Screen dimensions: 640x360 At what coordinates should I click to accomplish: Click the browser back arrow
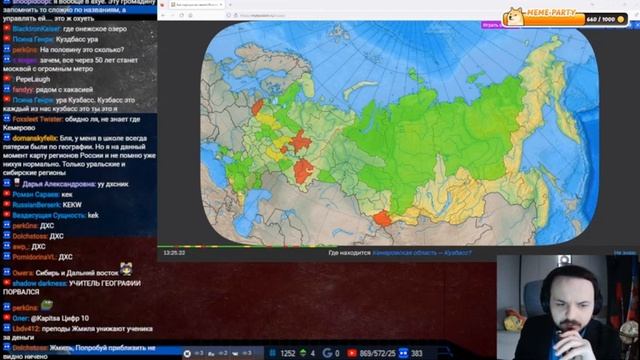(x=163, y=15)
